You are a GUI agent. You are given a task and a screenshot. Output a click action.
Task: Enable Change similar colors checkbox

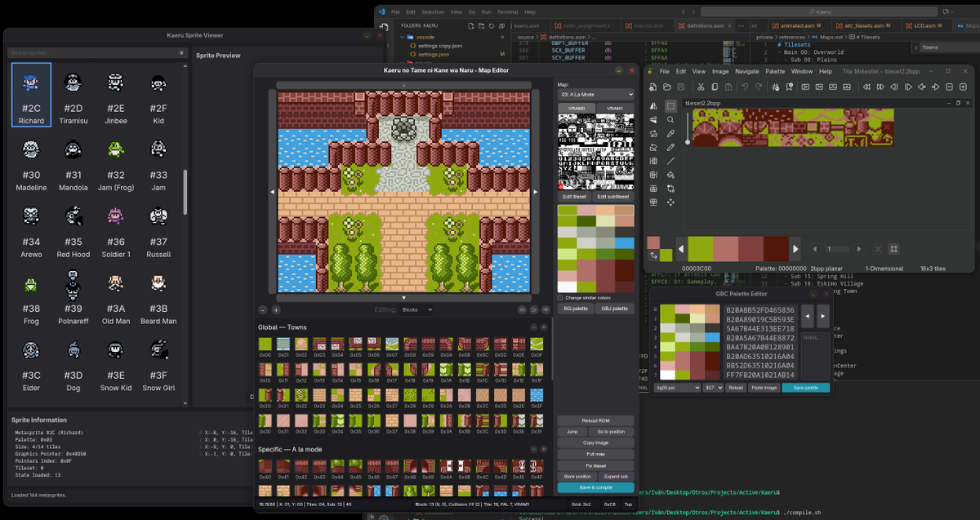tap(560, 298)
